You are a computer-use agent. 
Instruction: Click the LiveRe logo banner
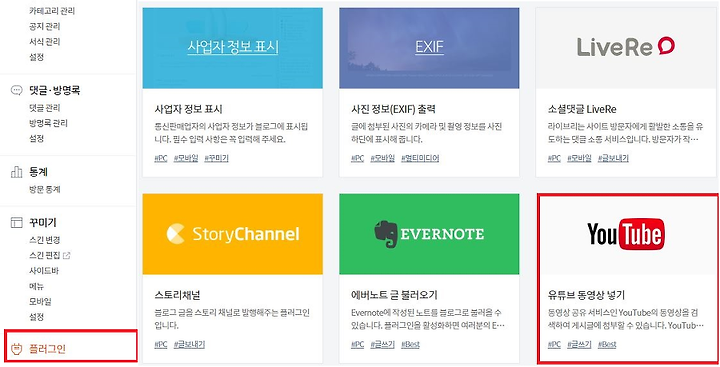[626, 48]
